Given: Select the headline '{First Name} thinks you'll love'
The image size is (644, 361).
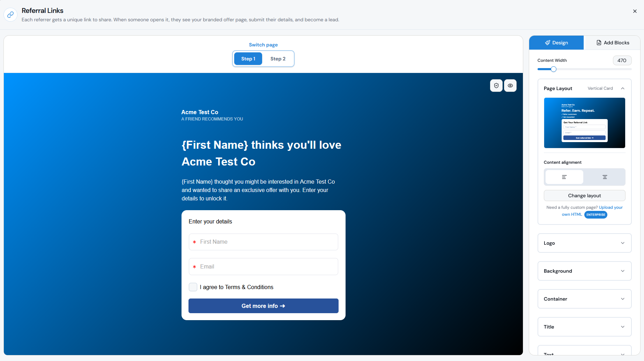Looking at the screenshot, I should (261, 145).
